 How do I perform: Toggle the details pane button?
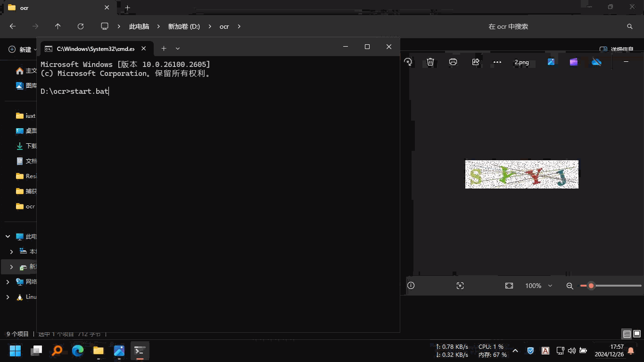(616, 49)
